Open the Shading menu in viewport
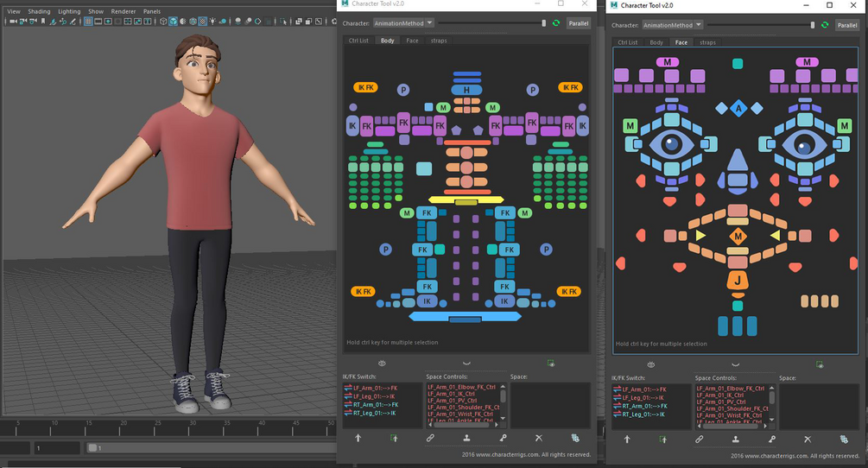This screenshot has width=868, height=468. tap(40, 11)
